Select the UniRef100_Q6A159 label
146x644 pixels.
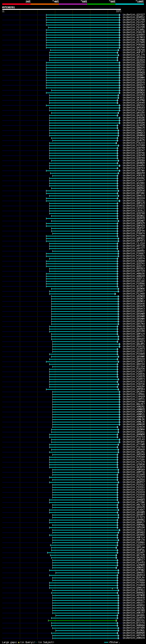[x=134, y=173]
